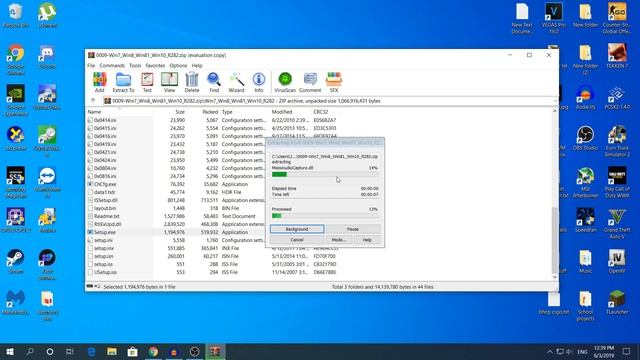Image resolution: width=640 pixels, height=360 pixels.
Task: Click the Comment toolbar icon
Action: point(310,82)
